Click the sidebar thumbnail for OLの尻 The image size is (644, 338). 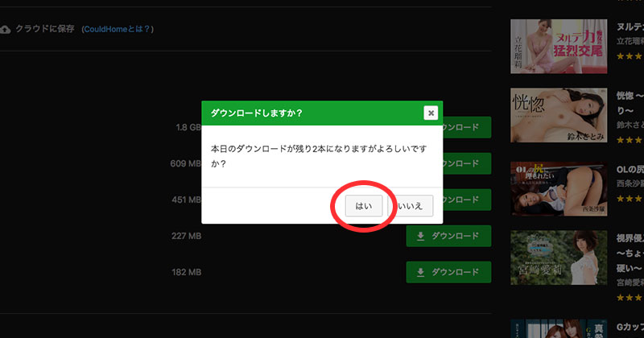[559, 189]
